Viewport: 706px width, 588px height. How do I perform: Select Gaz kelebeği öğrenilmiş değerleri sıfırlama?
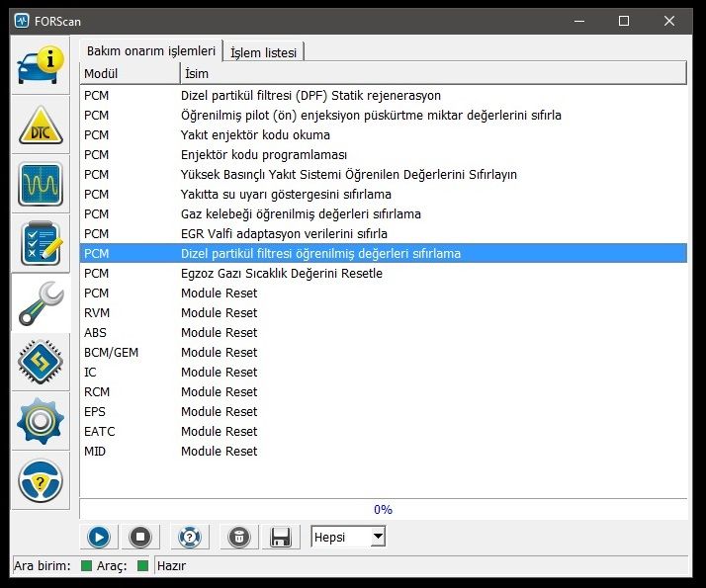(384, 214)
